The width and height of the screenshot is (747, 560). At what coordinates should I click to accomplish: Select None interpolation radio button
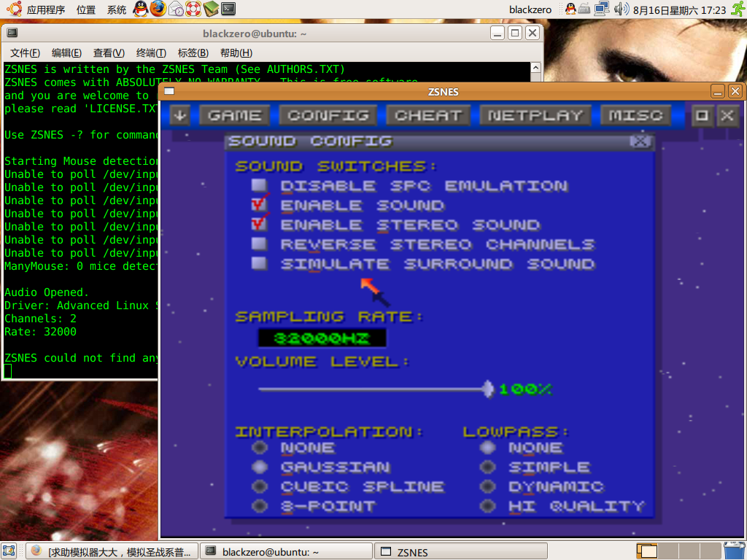point(260,448)
